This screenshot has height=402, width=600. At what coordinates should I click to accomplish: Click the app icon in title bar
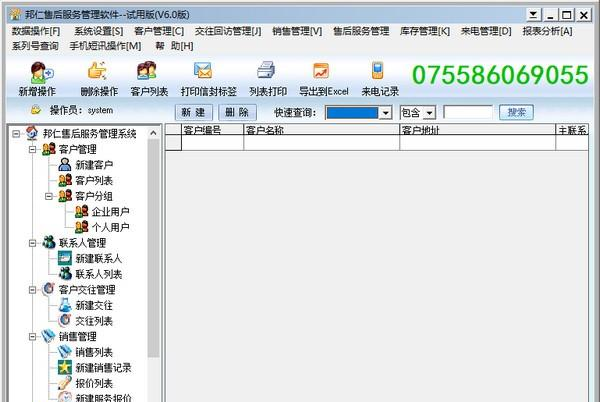click(16, 15)
